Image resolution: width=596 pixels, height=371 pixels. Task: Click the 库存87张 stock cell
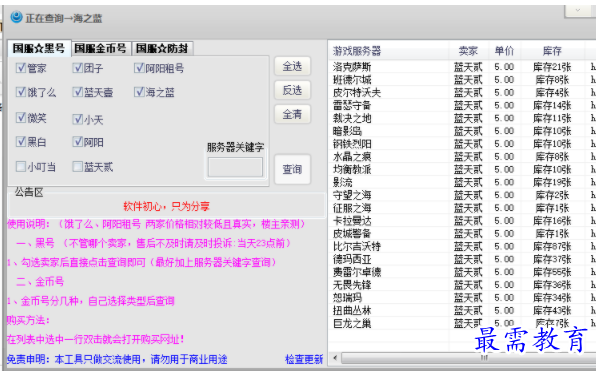coord(552,247)
